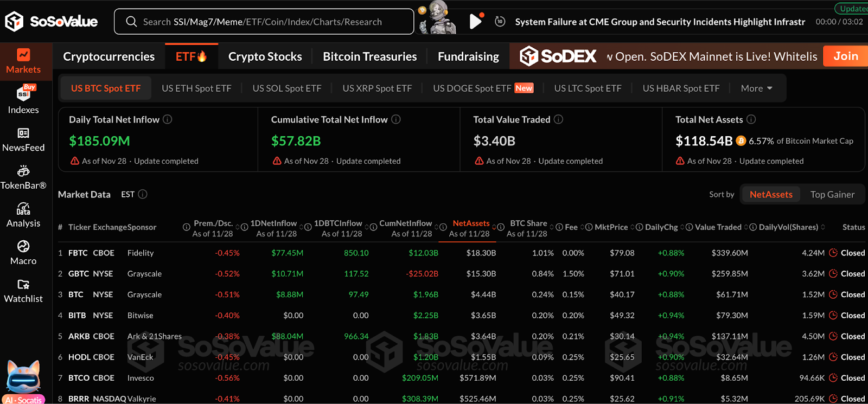Open the Markets sidebar icon
The image size is (868, 404).
(23, 61)
